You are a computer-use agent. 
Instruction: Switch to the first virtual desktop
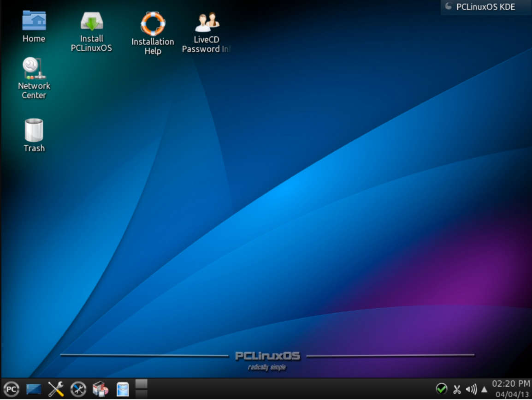[x=141, y=384]
